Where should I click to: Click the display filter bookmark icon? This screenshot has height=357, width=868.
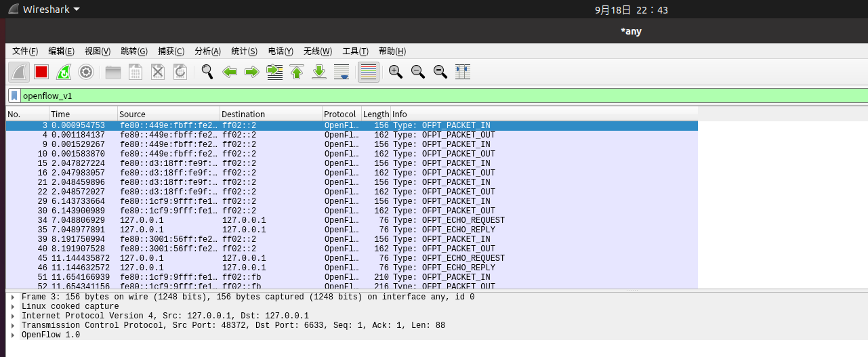click(x=14, y=96)
